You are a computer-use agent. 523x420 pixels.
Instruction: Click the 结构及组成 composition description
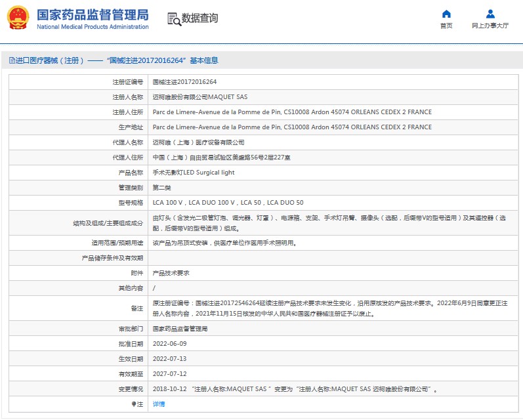(x=329, y=223)
